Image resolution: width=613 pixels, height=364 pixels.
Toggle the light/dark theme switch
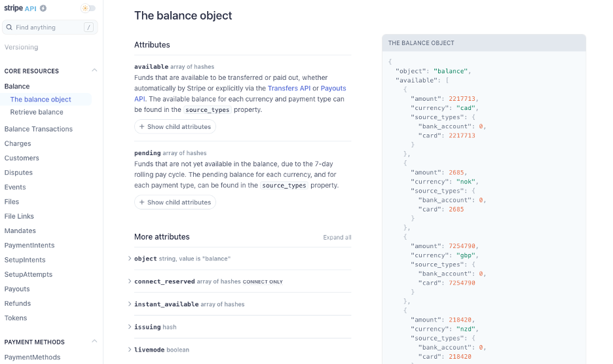coord(88,9)
